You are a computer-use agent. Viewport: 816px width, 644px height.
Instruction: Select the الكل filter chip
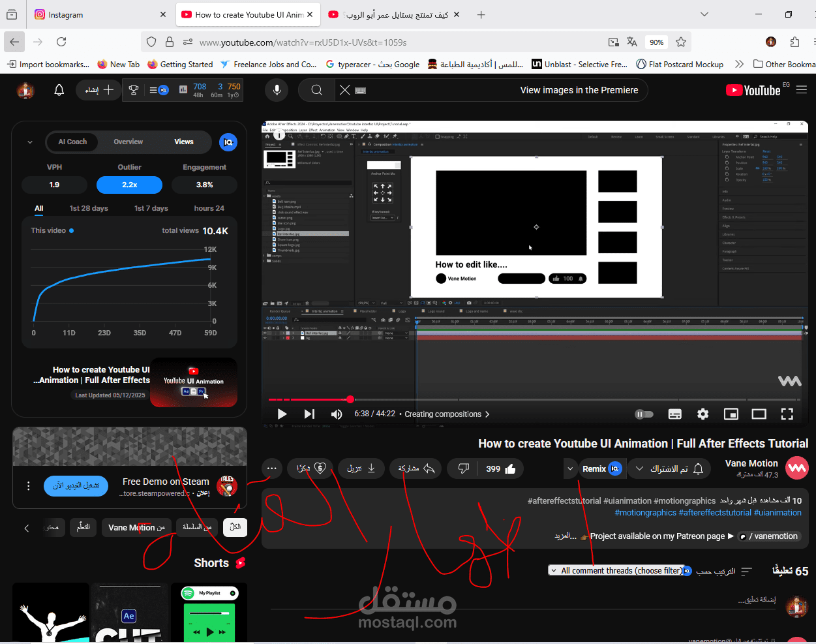click(x=235, y=527)
